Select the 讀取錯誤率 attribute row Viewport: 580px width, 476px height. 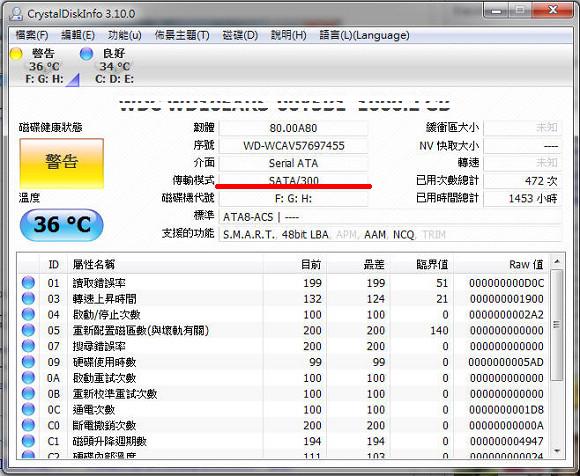[283, 283]
